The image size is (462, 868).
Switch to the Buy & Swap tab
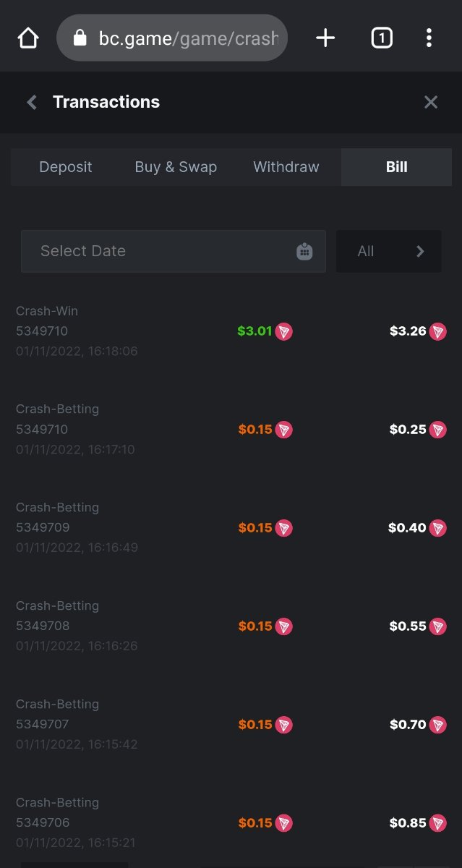tap(176, 167)
